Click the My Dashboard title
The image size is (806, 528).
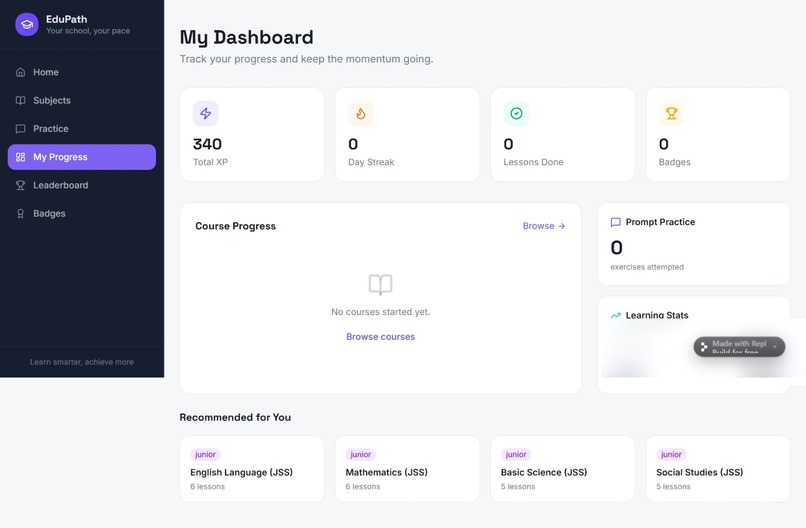click(x=246, y=38)
